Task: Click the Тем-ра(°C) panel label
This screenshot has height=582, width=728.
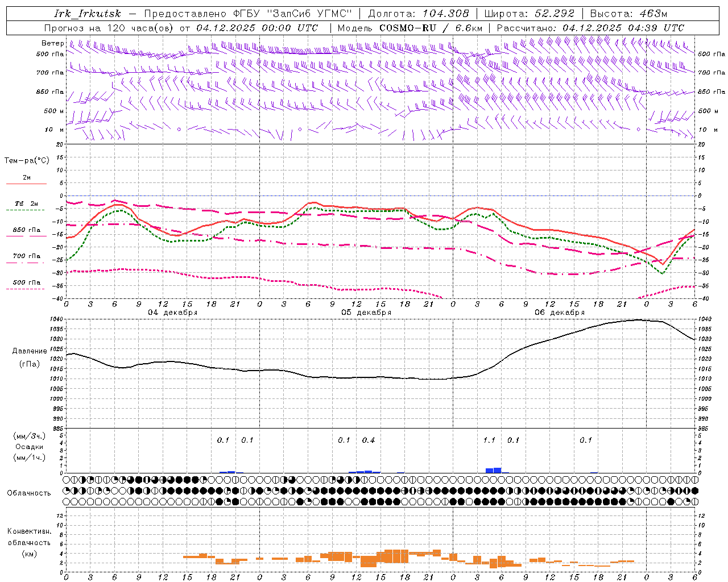Action: pos(27,160)
